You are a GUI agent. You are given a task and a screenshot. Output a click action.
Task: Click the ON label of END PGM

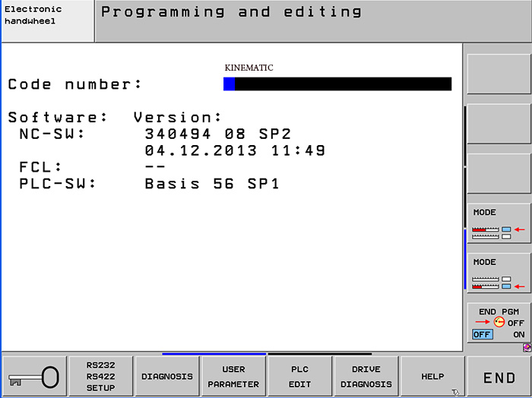[518, 334]
